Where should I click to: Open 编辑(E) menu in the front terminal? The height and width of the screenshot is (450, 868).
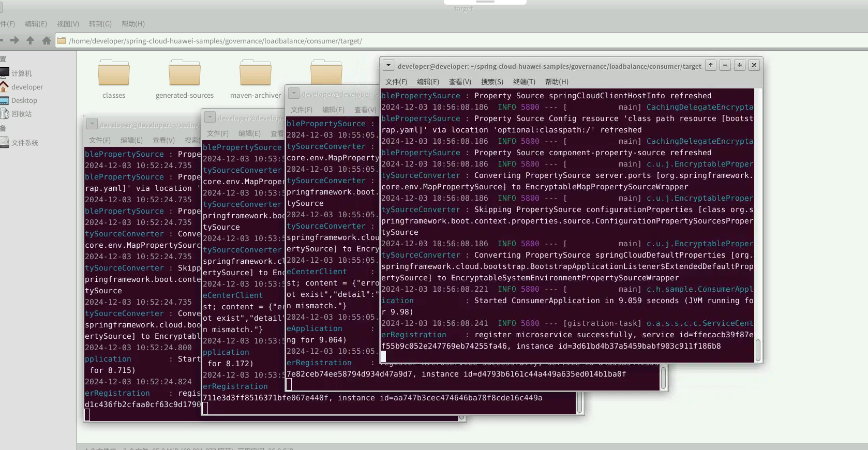pos(428,82)
